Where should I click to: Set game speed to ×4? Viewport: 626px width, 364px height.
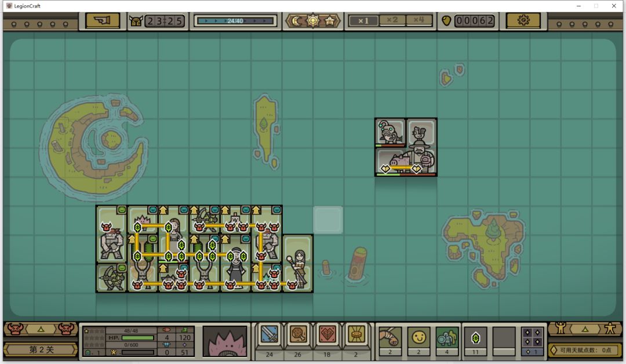click(419, 20)
